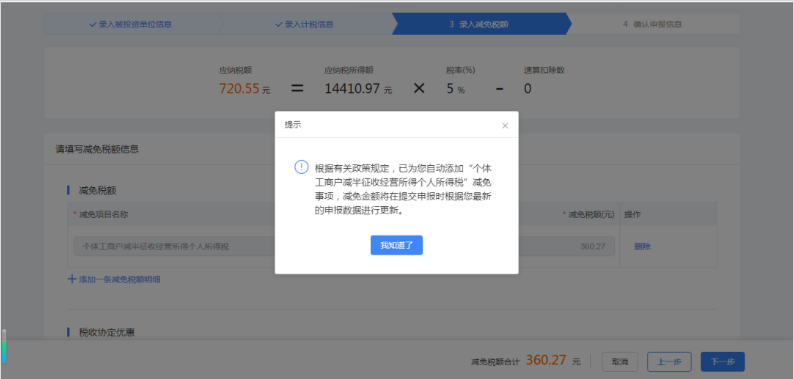Click the 税率 value 5 %
This screenshot has height=379, width=794.
[x=455, y=89]
